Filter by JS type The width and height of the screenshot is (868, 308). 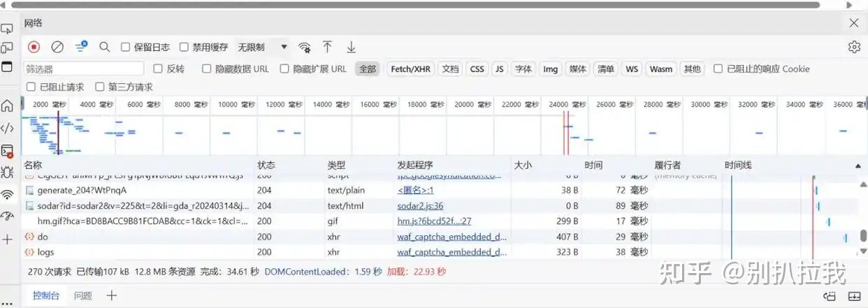(x=499, y=68)
